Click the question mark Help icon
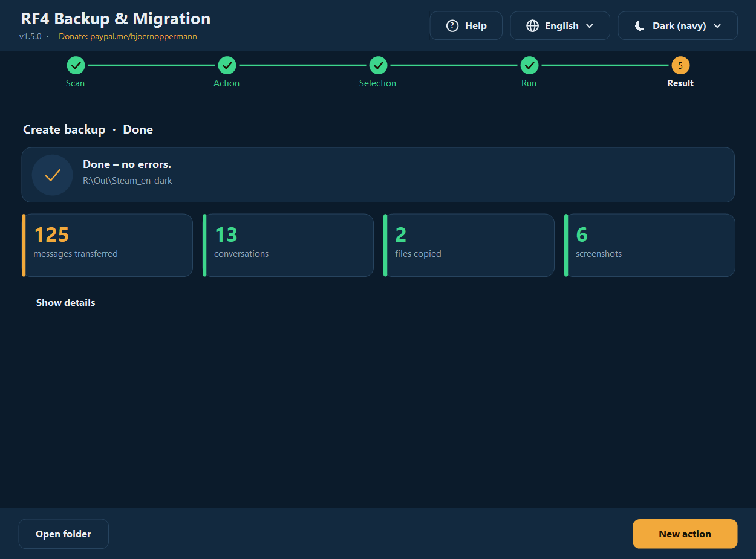 pos(452,26)
